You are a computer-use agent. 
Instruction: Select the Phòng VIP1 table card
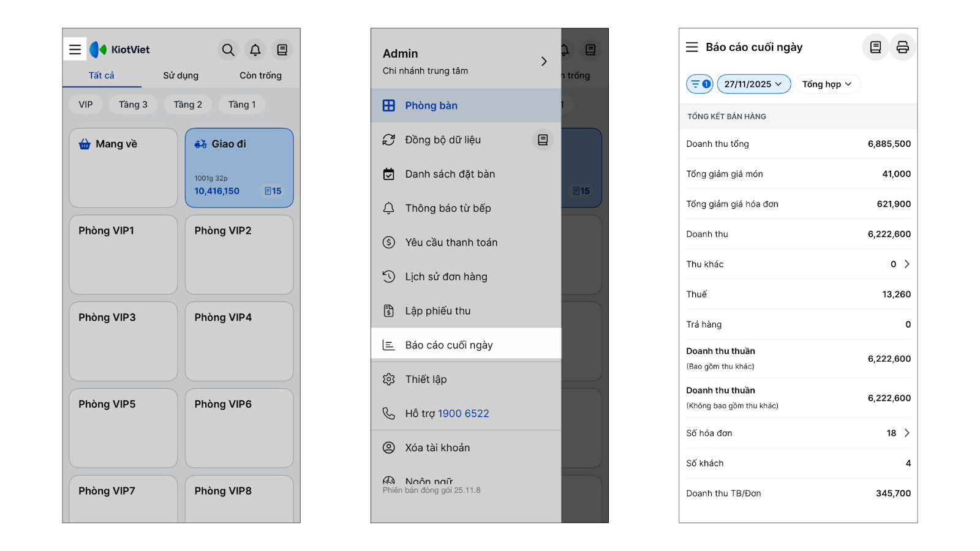coord(123,255)
